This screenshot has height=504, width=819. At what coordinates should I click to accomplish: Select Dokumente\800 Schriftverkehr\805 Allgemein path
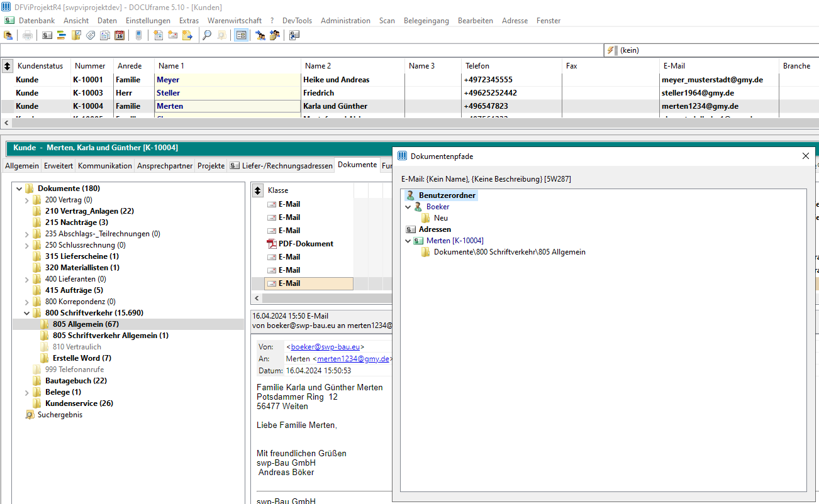tap(510, 252)
